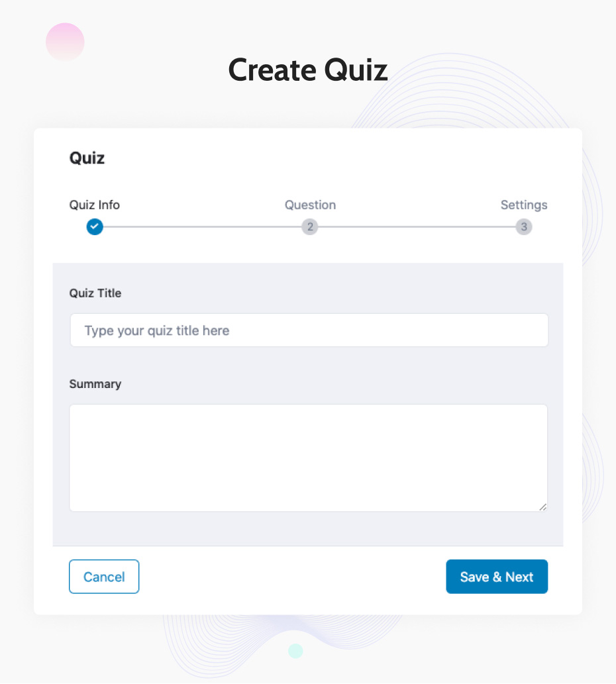
Task: Click the Create Quiz page heading
Action: [308, 70]
